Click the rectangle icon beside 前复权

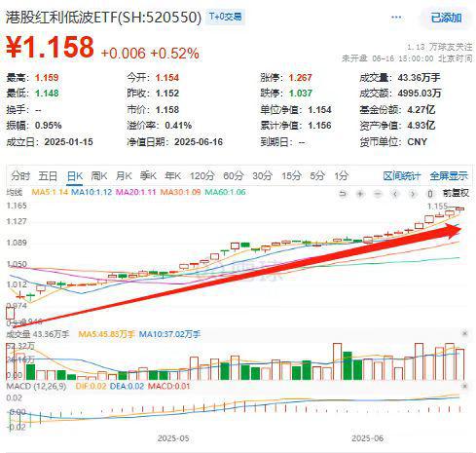click(x=430, y=194)
